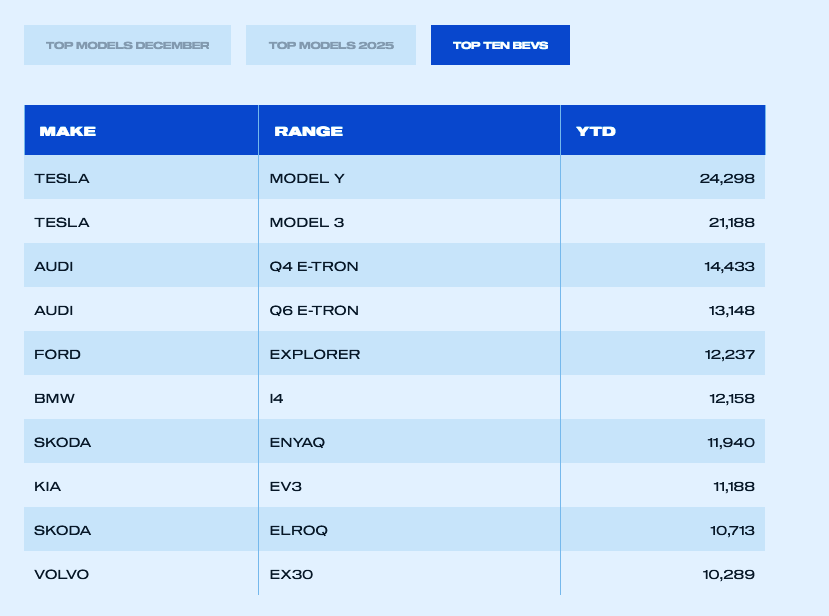Select the 12,158 YTD value
The width and height of the screenshot is (829, 616).
pos(732,398)
